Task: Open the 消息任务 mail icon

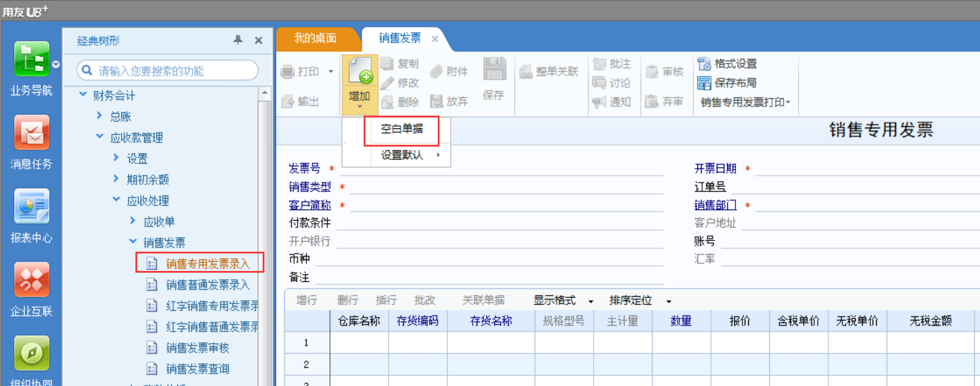Action: (32, 133)
